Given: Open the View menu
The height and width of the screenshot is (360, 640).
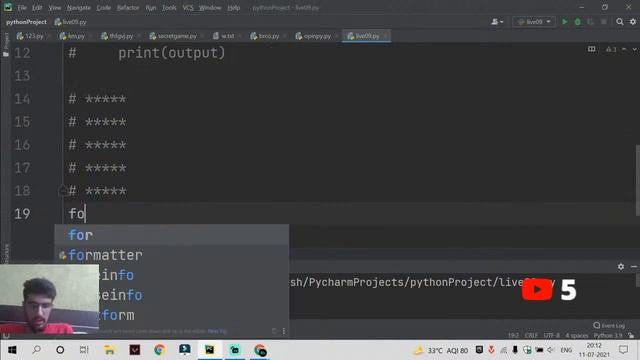Looking at the screenshot, I should pyautogui.click(x=55, y=8).
